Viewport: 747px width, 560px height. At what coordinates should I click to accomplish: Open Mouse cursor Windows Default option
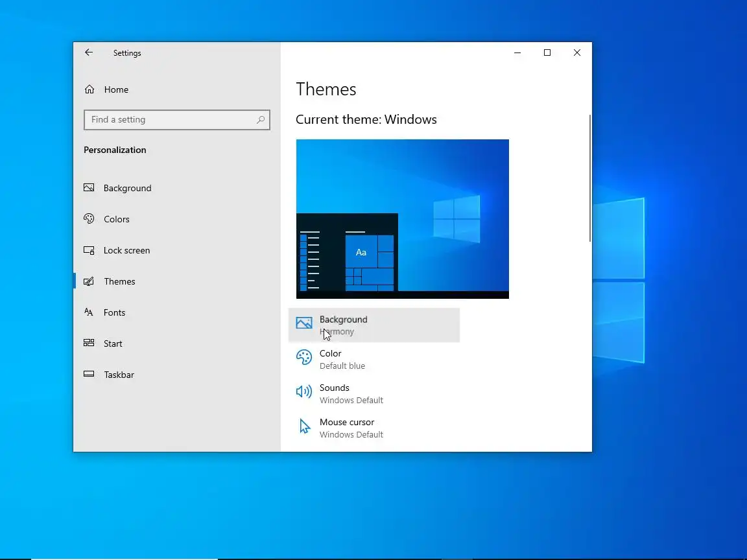pos(374,428)
